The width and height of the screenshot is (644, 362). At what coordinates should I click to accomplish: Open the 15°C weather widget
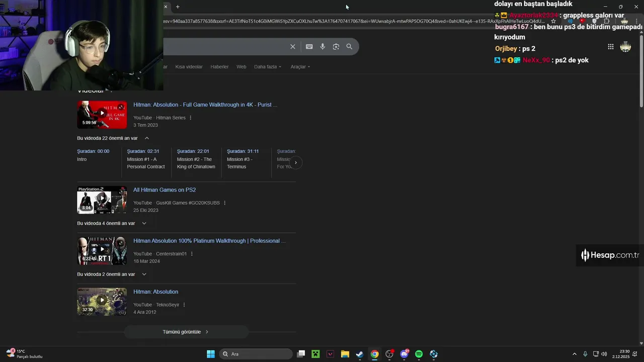click(x=24, y=354)
